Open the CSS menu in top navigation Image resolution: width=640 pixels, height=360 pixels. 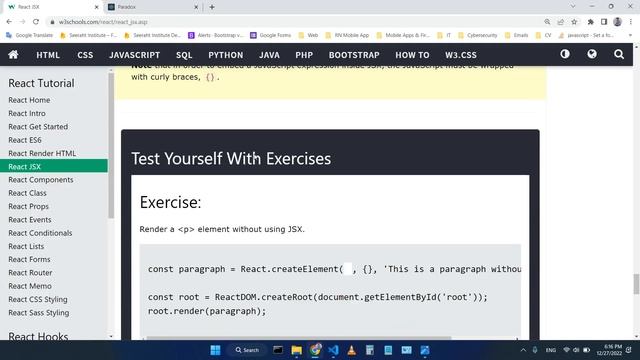click(85, 55)
